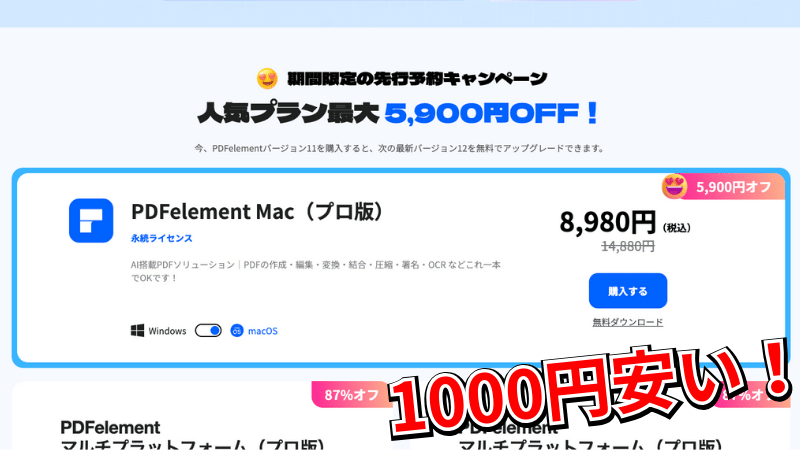Open the PDFelement マルチプラットフォーム card title

192,437
